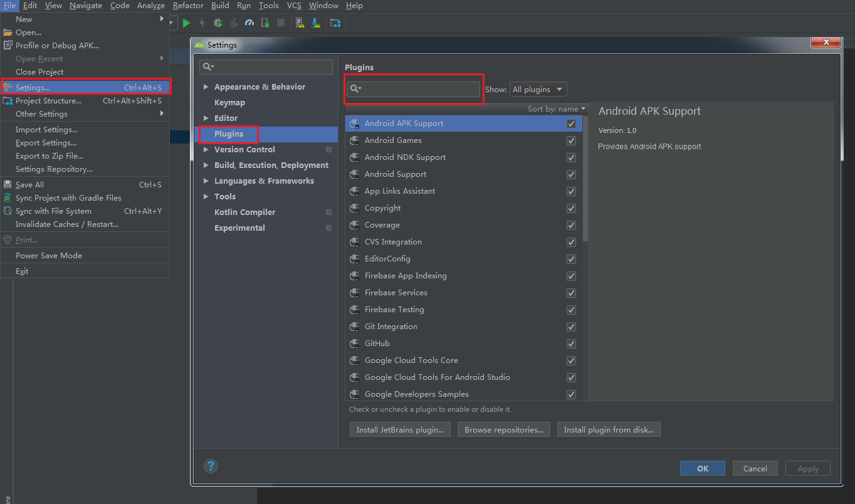Screen dimensions: 855x504
Task: Disable the Git Integration plugin checkbox
Action: pos(571,327)
